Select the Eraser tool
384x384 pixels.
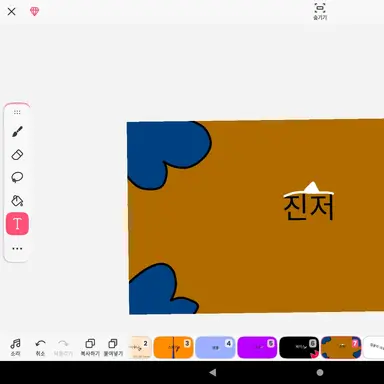click(17, 155)
